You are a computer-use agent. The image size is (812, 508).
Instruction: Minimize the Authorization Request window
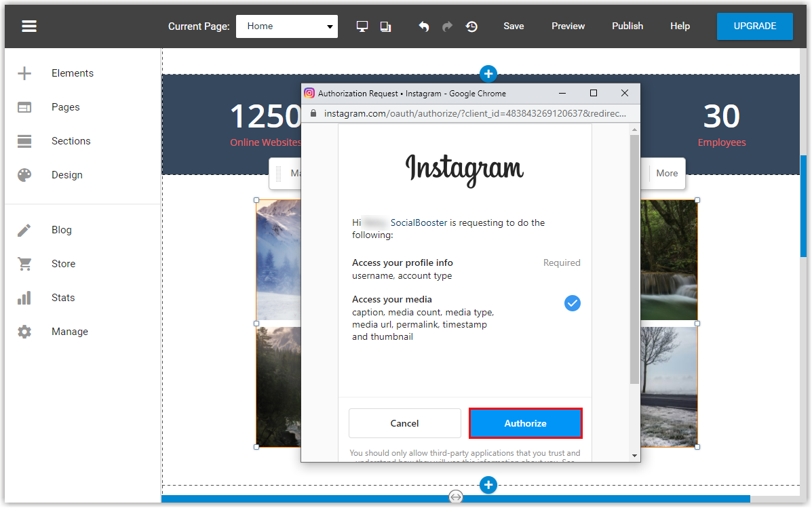pos(562,93)
